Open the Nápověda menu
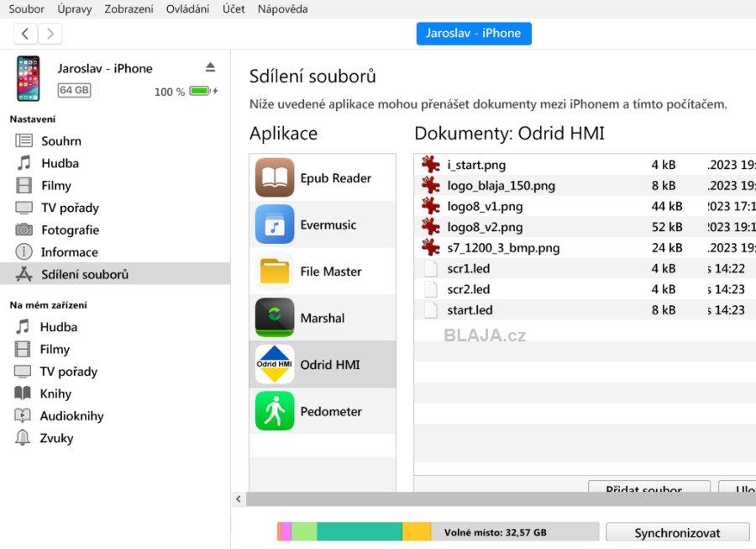Image resolution: width=756 pixels, height=549 pixels. pyautogui.click(x=282, y=8)
